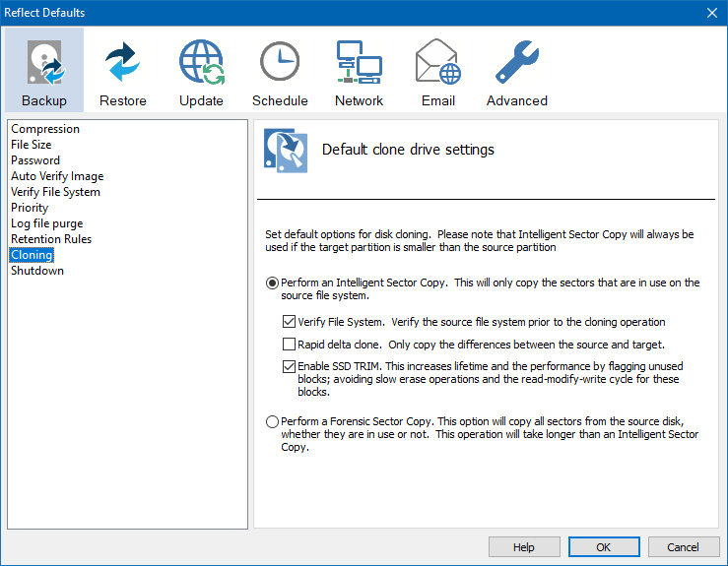Uncheck the Verify File System checkbox

click(290, 322)
